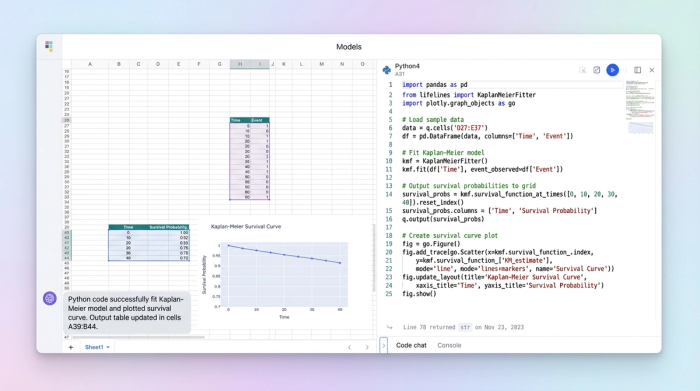This screenshot has width=700, height=391.
Task: Switch to the Console tab
Action: 449,345
